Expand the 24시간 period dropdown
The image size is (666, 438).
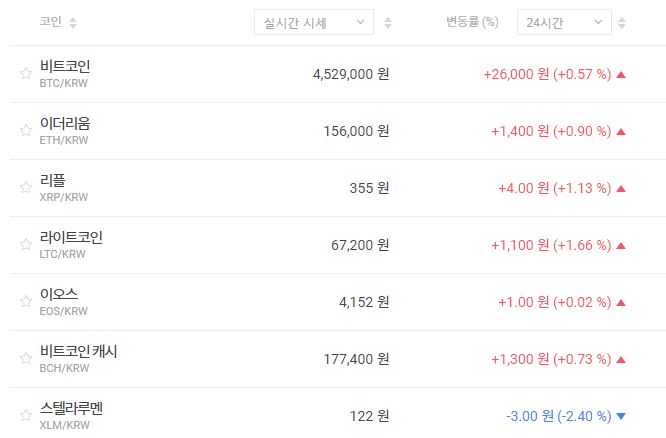(x=564, y=22)
